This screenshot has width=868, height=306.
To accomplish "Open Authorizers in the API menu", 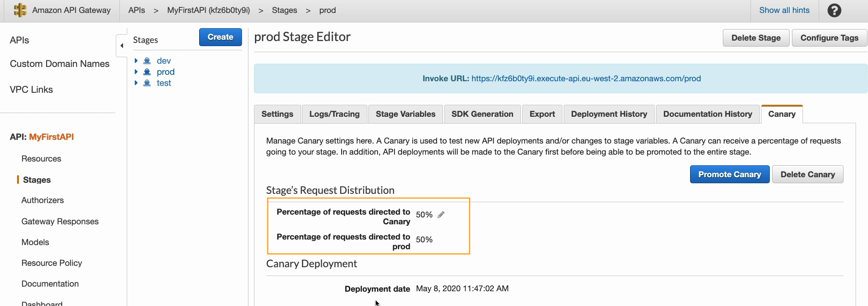I will point(42,200).
